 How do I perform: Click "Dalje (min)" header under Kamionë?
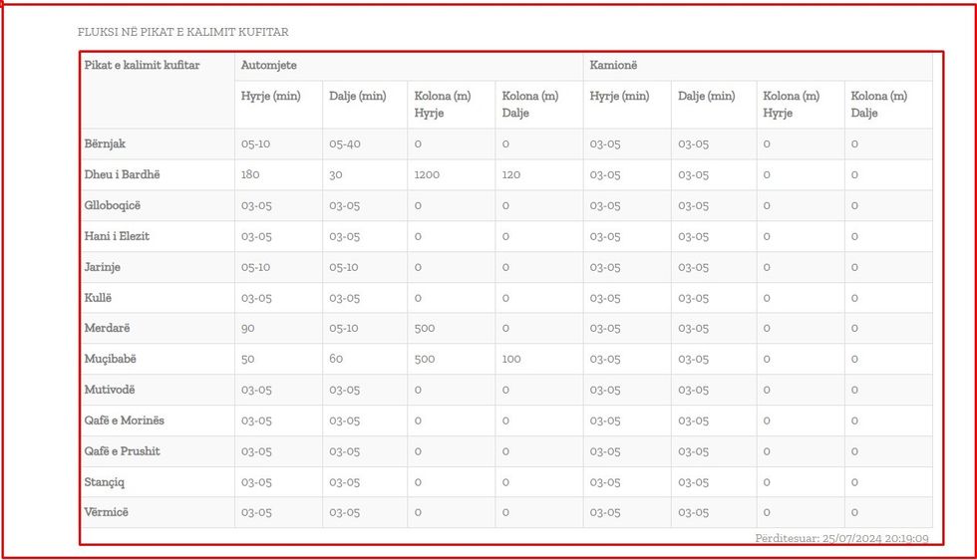706,97
